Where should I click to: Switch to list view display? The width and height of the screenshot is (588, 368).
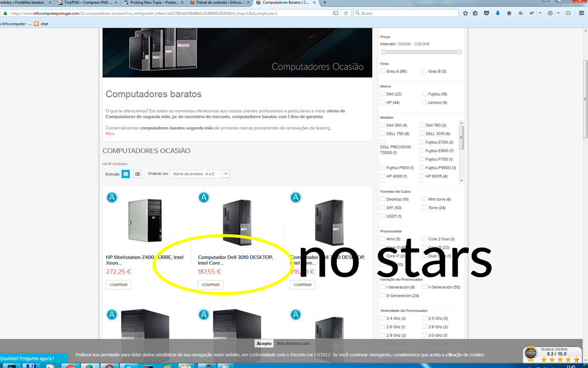(138, 174)
